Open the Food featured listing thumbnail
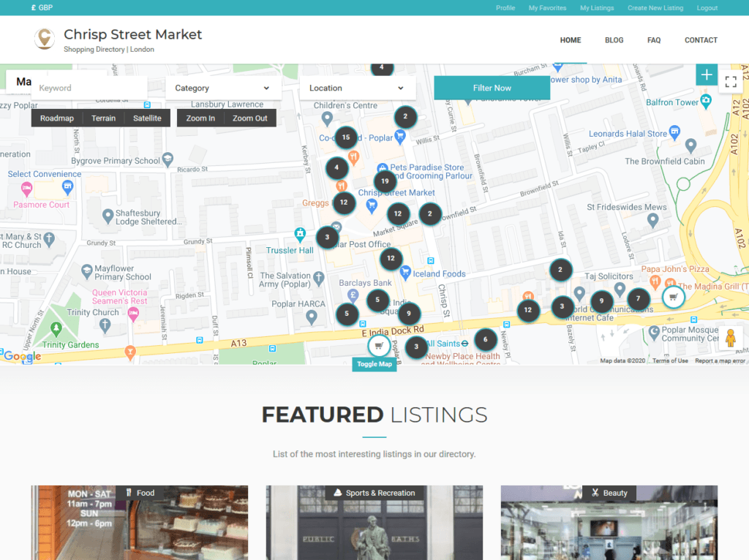Viewport: 749px width, 560px height. [x=139, y=523]
